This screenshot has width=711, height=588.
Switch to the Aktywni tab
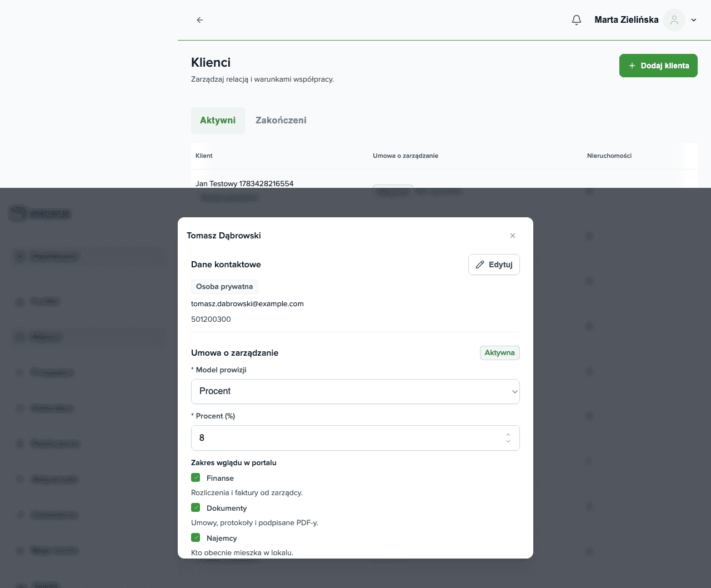coord(218,121)
